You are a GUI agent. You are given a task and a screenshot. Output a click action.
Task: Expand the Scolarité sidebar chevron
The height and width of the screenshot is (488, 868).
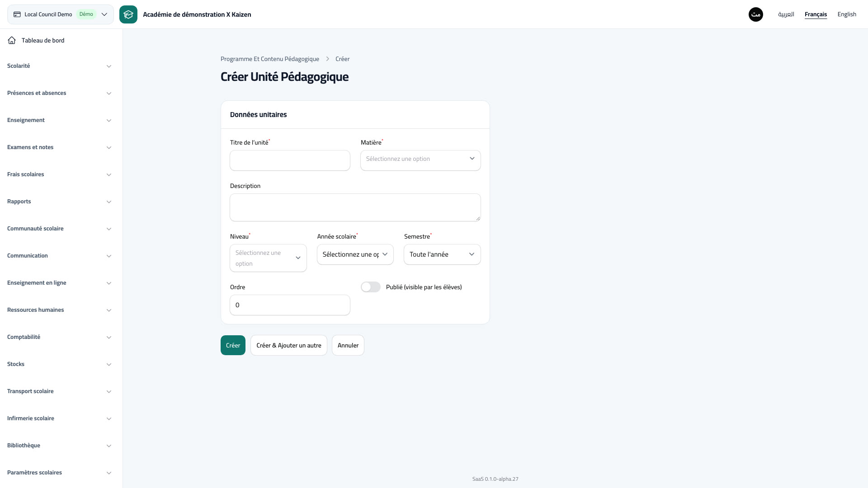109,66
